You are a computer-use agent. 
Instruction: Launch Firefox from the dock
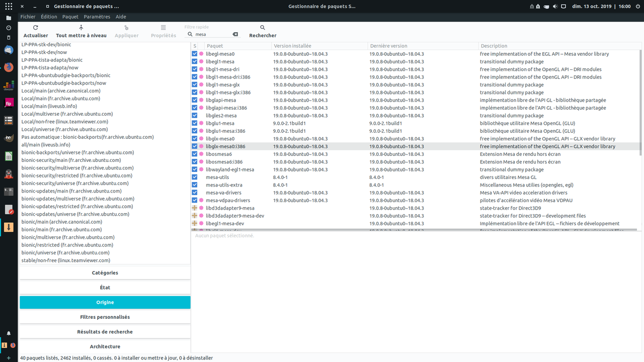pyautogui.click(x=9, y=67)
